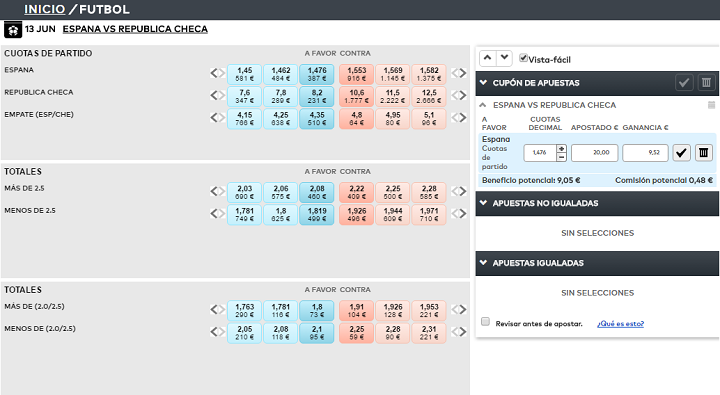720x395 pixels.
Task: Lay Más de (2.0/2.5) at odds 1,91
Action: pyautogui.click(x=356, y=310)
